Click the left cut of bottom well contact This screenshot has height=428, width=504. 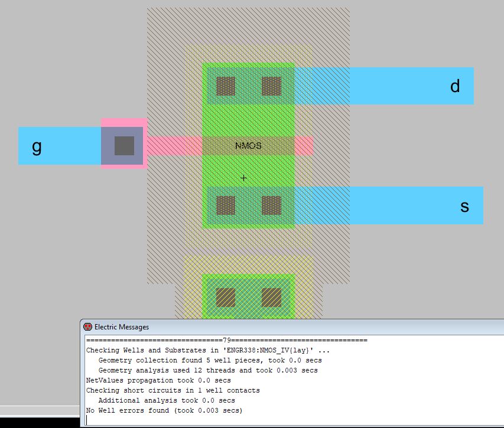coord(225,298)
